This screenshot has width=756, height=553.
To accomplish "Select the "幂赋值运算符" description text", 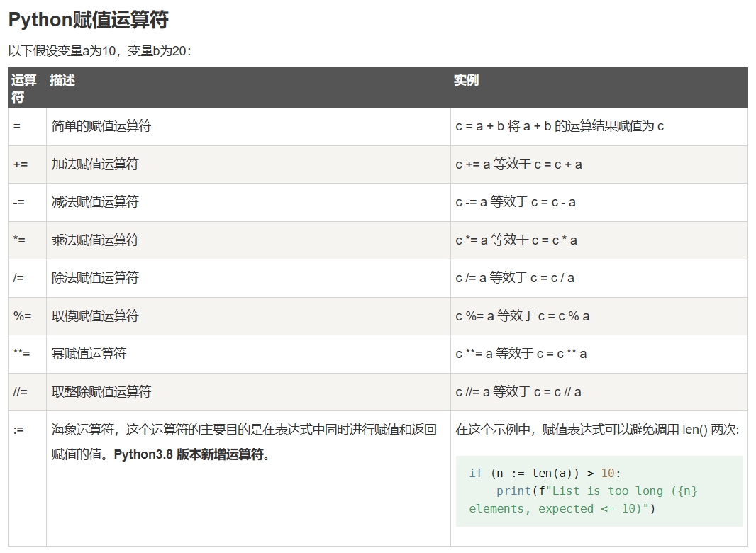I will click(89, 354).
